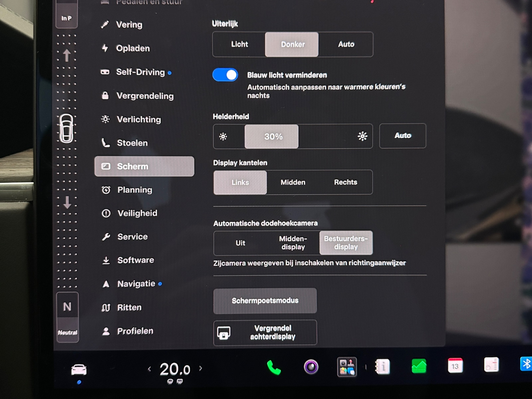Open the Vering settings menu

122,25
